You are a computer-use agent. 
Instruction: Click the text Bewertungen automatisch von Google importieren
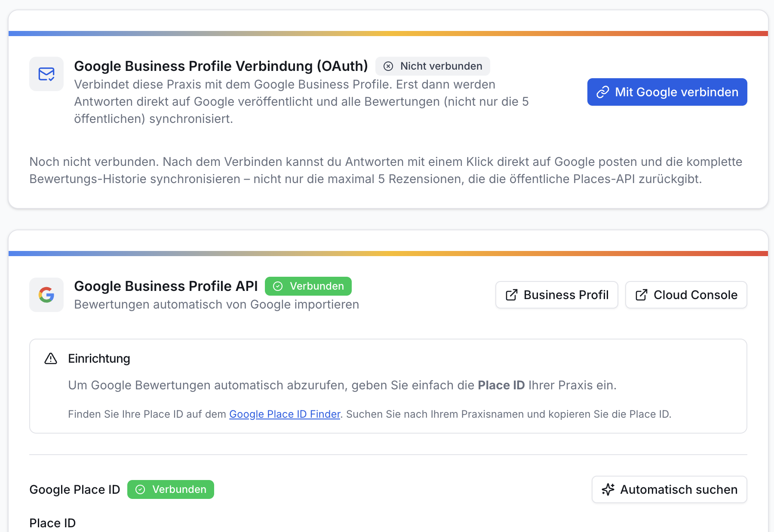pyautogui.click(x=217, y=304)
